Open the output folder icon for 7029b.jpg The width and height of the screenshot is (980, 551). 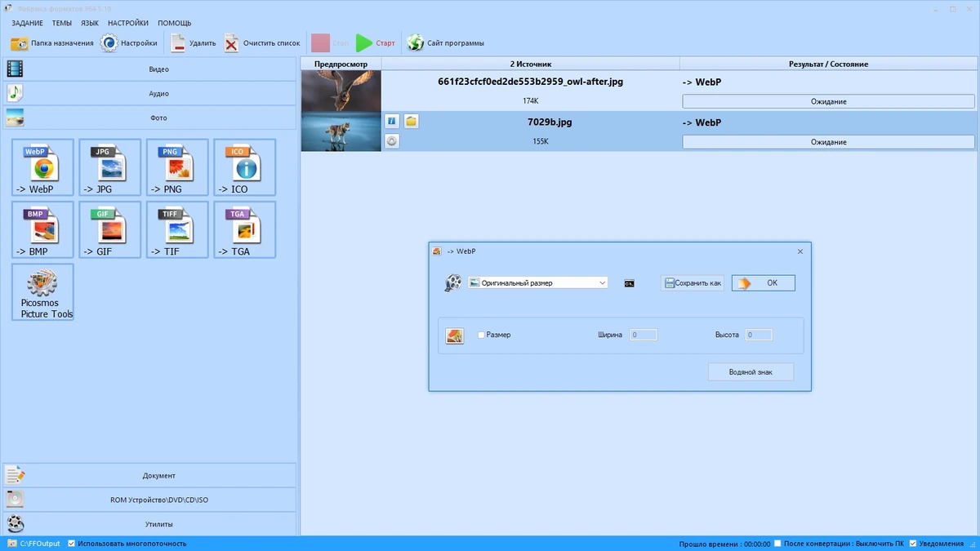411,121
